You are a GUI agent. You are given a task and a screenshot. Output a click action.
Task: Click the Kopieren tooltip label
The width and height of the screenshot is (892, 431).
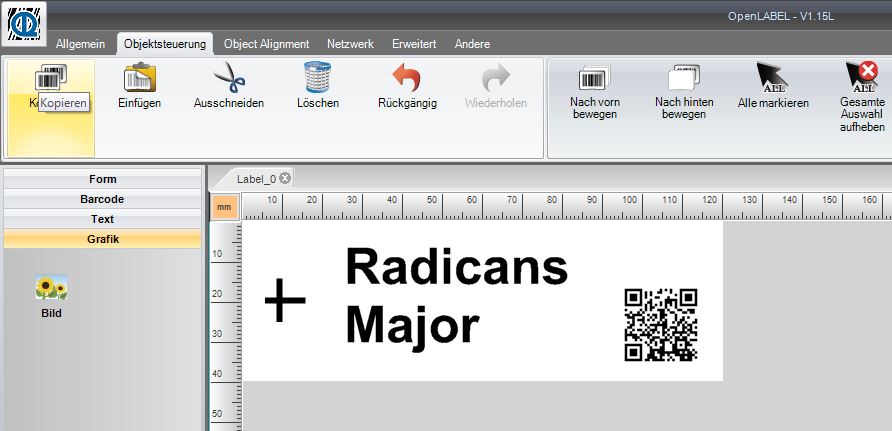click(x=64, y=103)
